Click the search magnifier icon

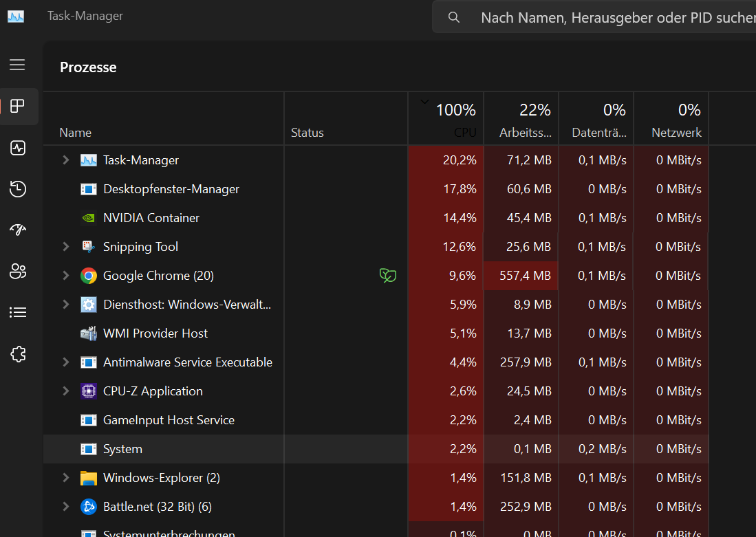[454, 17]
